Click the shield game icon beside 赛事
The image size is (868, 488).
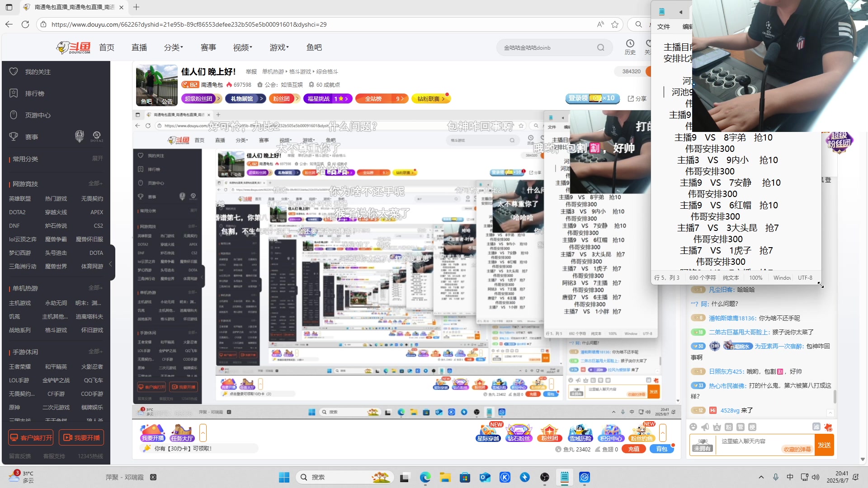80,136
